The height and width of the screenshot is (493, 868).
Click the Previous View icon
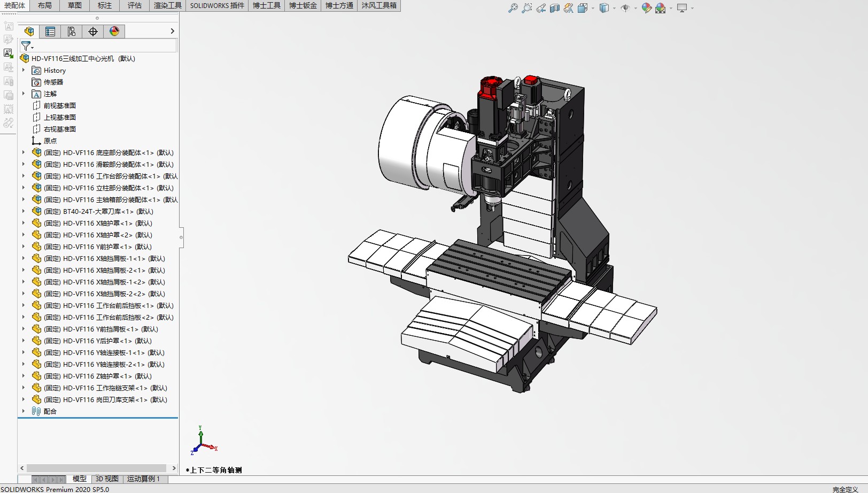point(541,8)
